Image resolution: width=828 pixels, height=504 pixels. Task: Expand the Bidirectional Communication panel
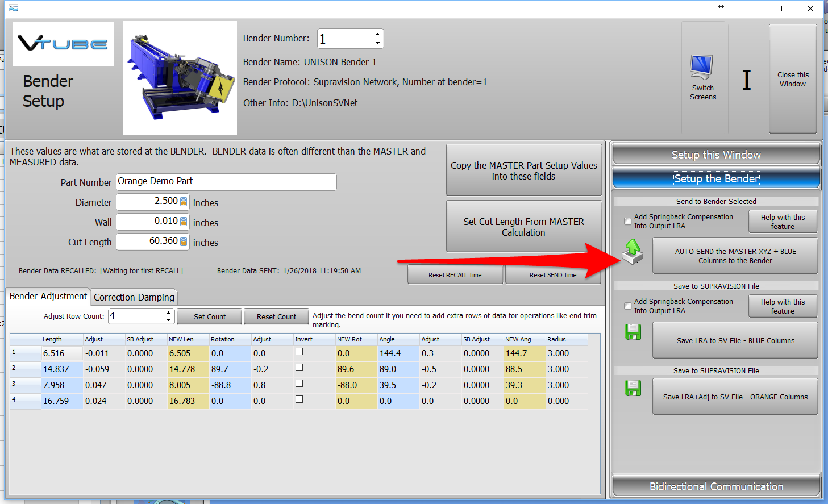pos(716,486)
